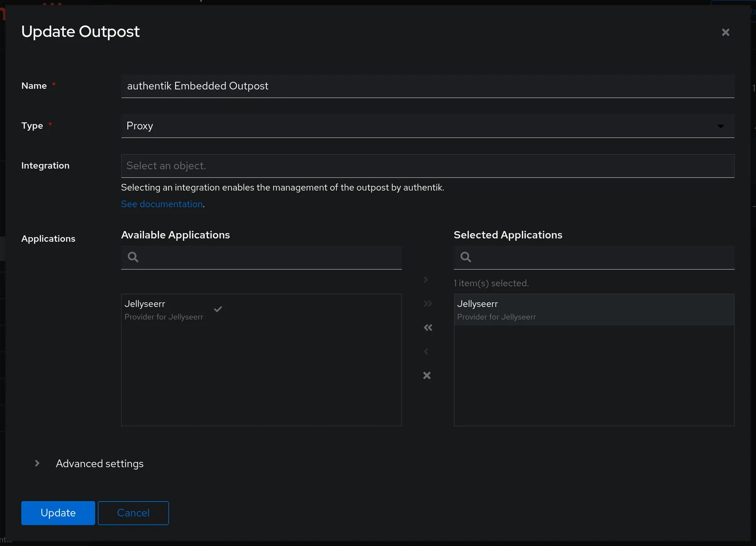756x546 pixels.
Task: Expand Advanced settings section
Action: coord(37,464)
